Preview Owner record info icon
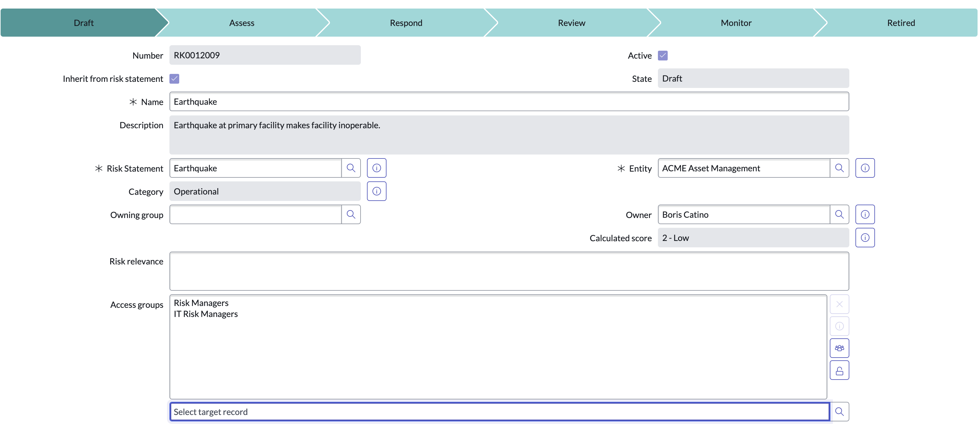 [865, 214]
